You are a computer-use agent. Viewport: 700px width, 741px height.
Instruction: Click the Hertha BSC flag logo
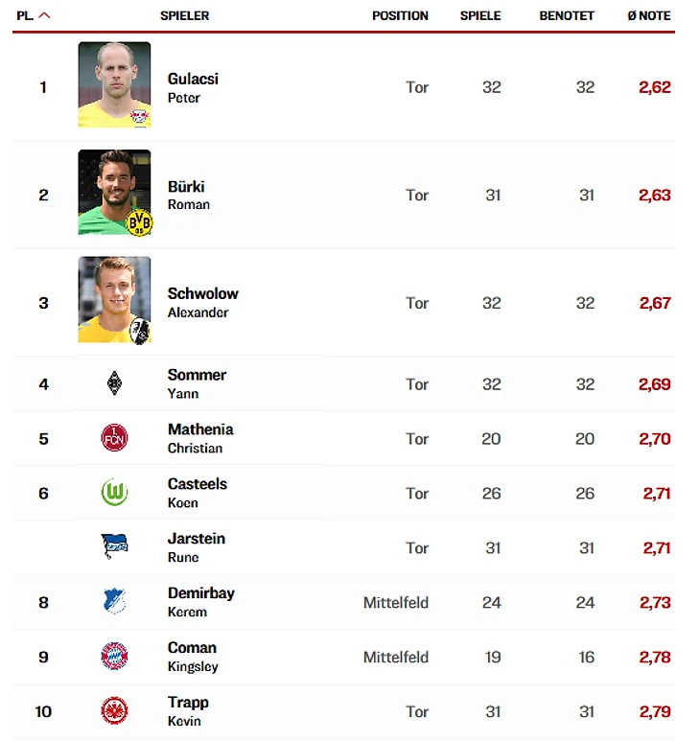tap(114, 547)
